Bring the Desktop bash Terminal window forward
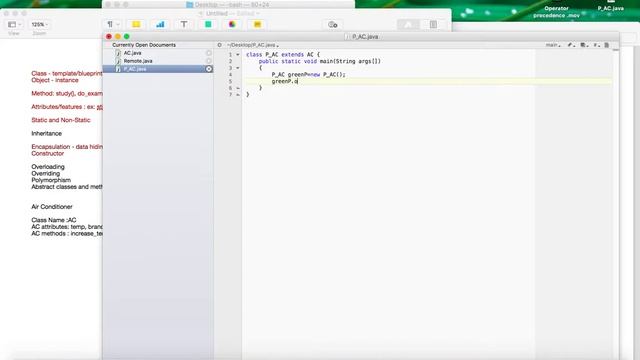The image size is (640, 360). click(x=228, y=4)
